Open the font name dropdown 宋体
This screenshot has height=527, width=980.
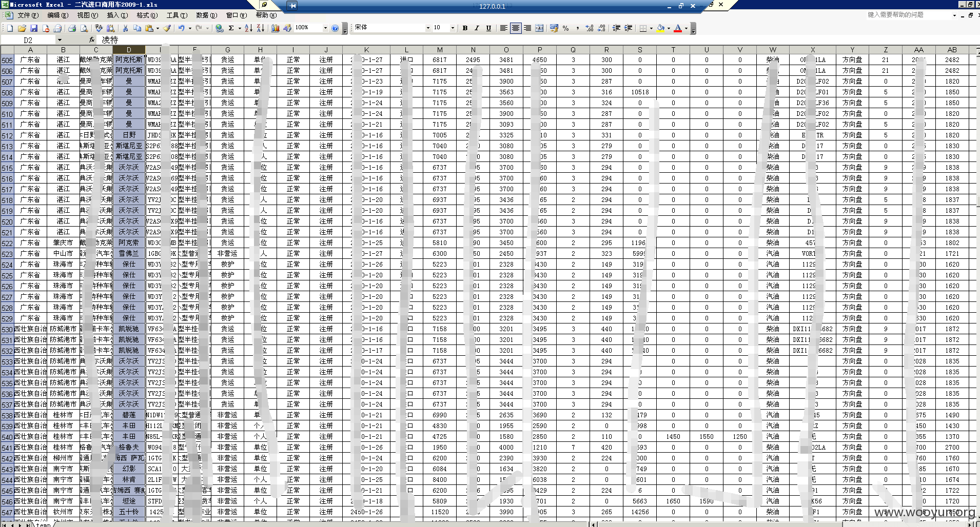(428, 28)
